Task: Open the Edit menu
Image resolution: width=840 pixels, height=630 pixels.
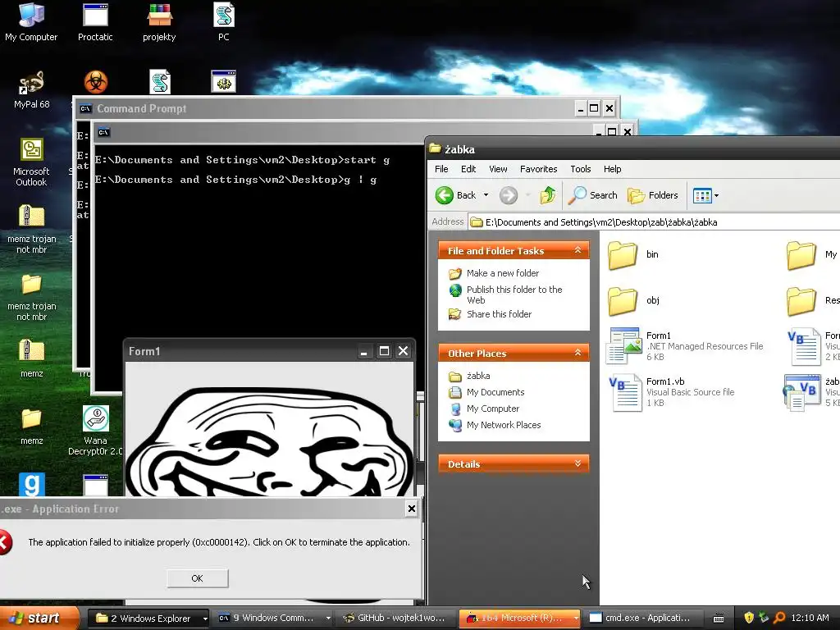Action: tap(468, 169)
